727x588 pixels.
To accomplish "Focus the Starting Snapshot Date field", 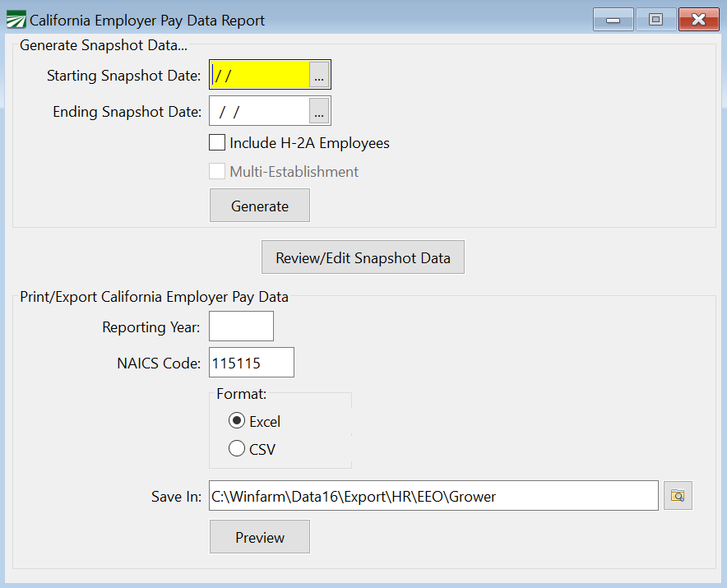I will (260, 76).
